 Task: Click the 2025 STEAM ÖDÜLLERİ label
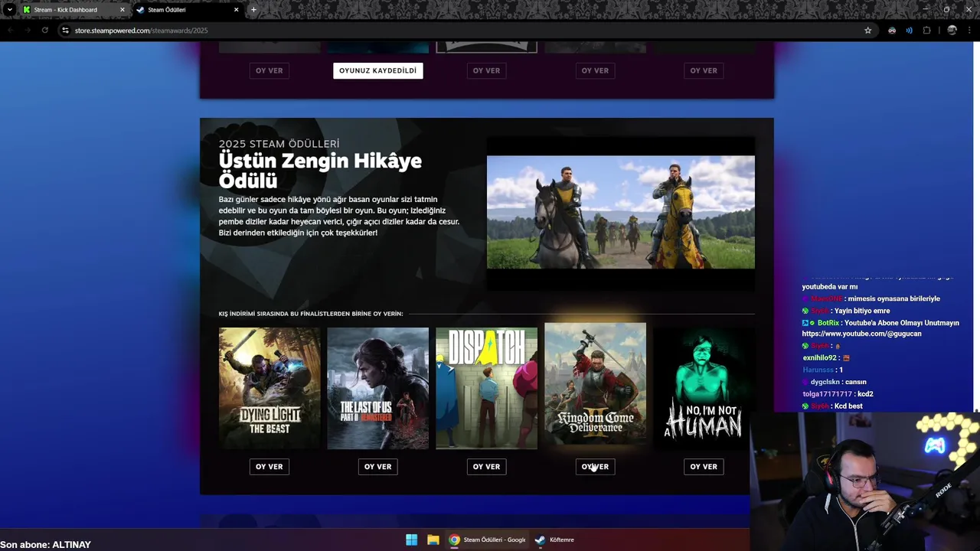(279, 144)
